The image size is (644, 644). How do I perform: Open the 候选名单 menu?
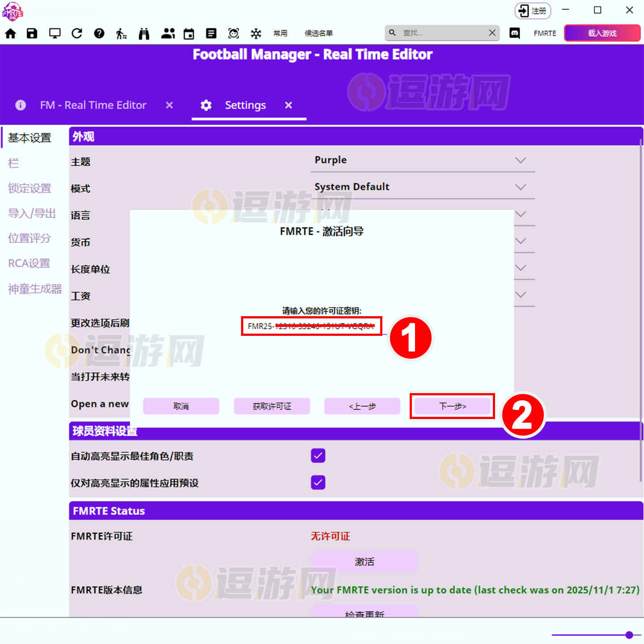point(318,33)
